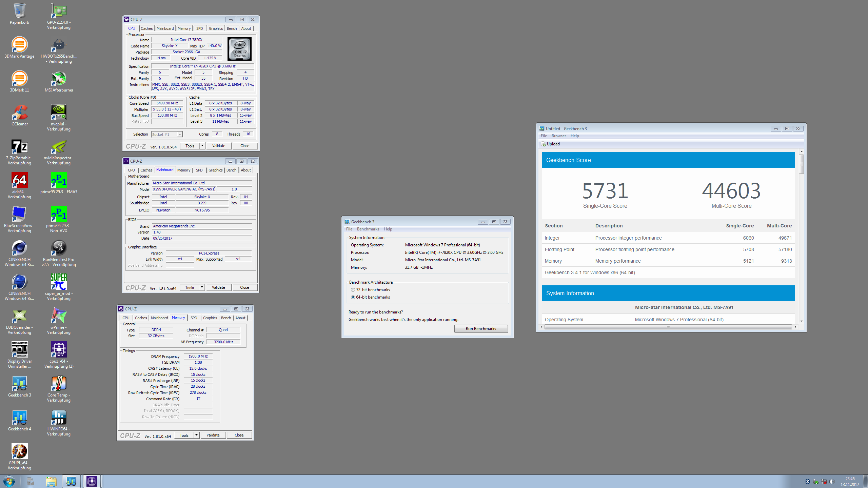Expand Tools arrow in Memory CPU-Z window
The width and height of the screenshot is (868, 488).
[x=196, y=435]
